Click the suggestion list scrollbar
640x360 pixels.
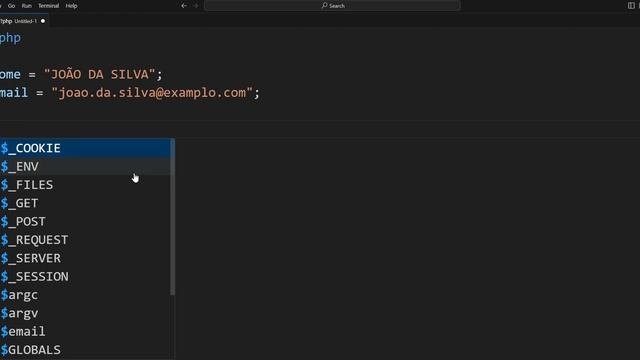[173, 217]
